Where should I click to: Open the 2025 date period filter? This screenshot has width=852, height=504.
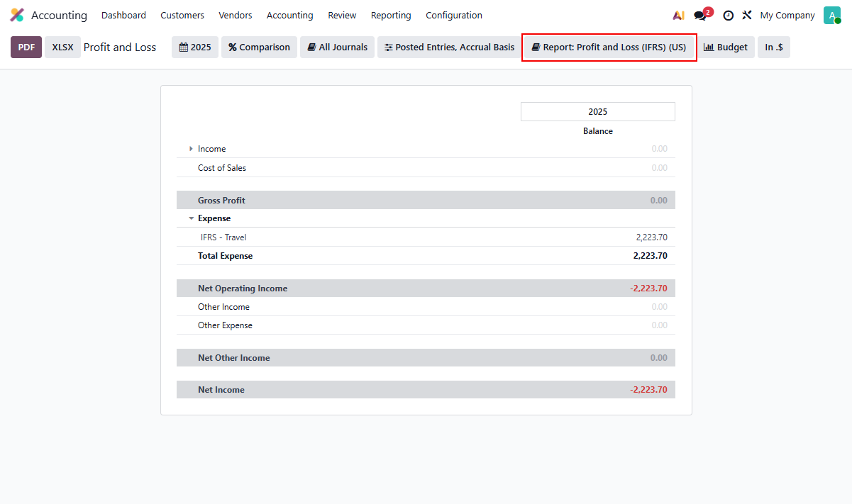point(195,47)
